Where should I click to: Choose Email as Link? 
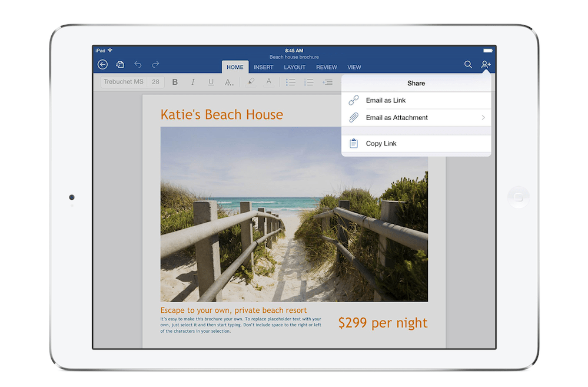386,100
